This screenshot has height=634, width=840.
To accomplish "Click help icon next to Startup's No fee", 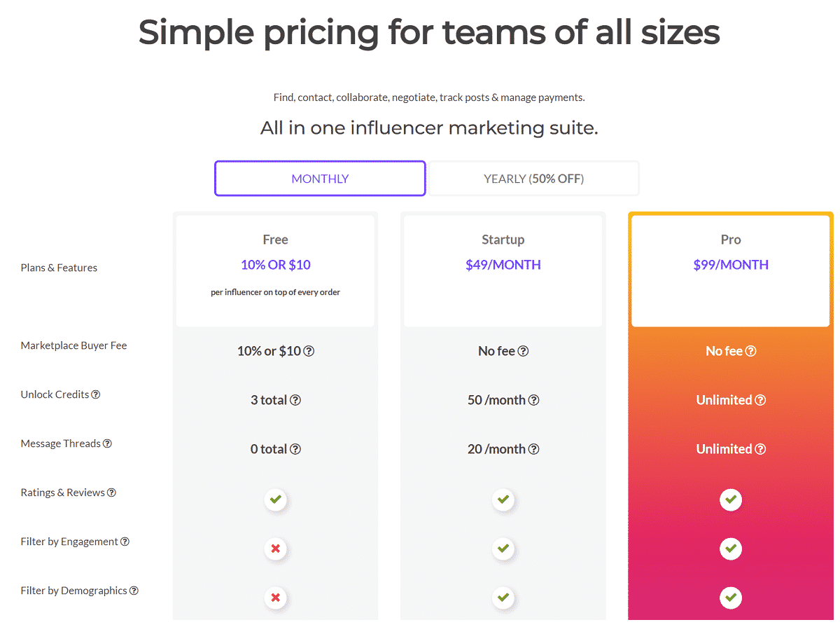I will tap(523, 351).
